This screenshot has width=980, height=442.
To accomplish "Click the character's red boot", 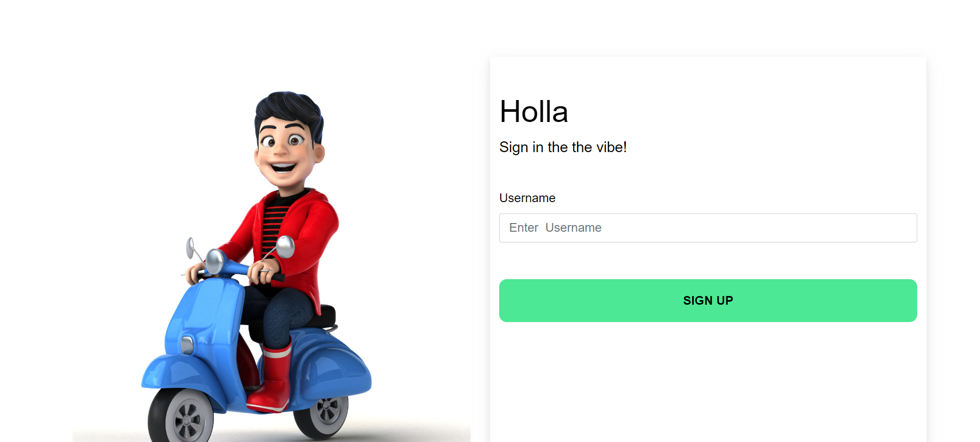I will (x=271, y=378).
